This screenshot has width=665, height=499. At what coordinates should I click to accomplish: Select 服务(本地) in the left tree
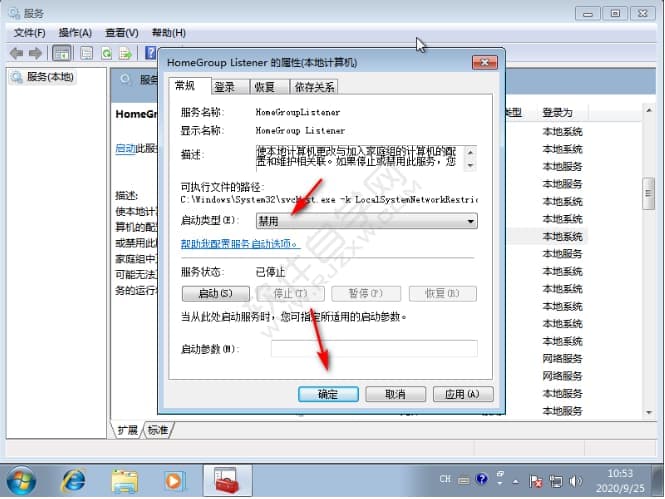[x=49, y=77]
